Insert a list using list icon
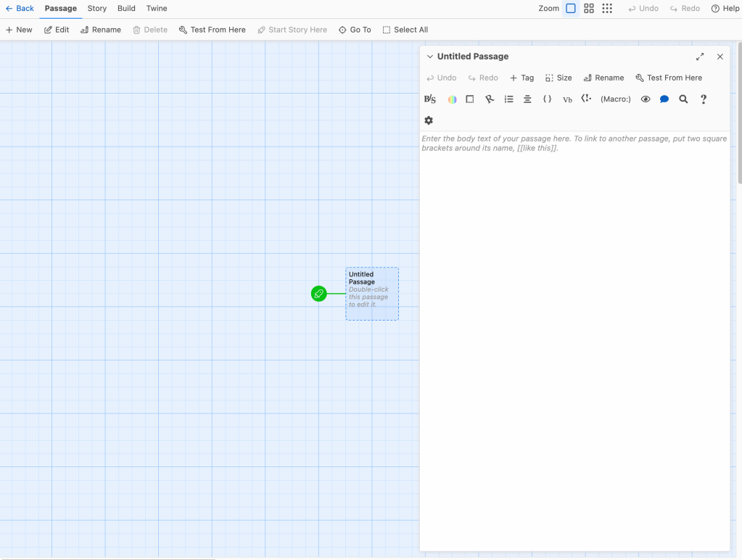Image resolution: width=742 pixels, height=560 pixels. [x=508, y=99]
